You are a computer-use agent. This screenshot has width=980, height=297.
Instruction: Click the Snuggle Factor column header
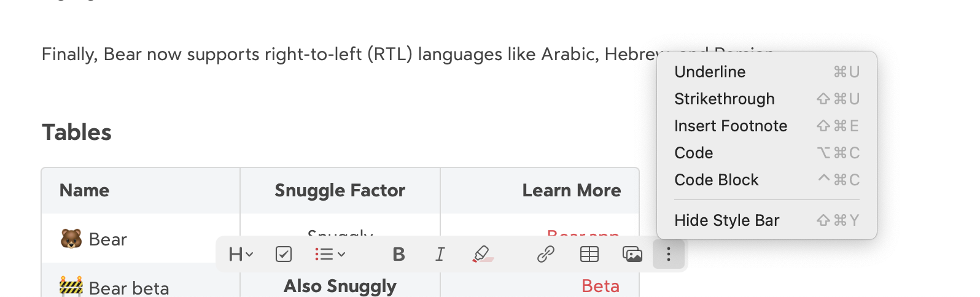pos(340,191)
